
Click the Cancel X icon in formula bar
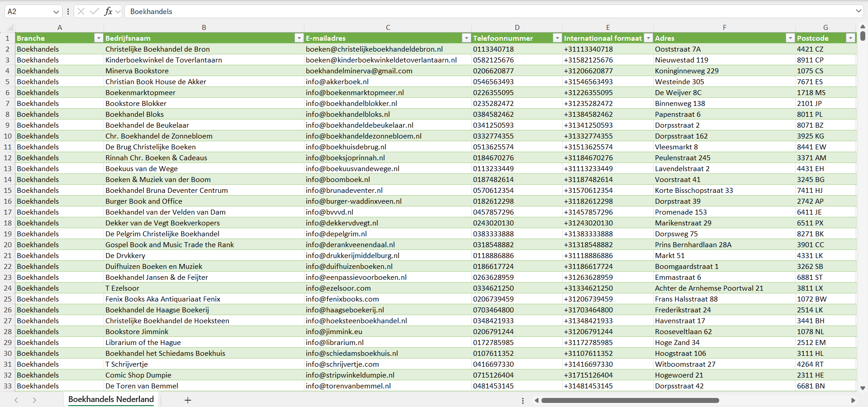pyautogui.click(x=81, y=11)
